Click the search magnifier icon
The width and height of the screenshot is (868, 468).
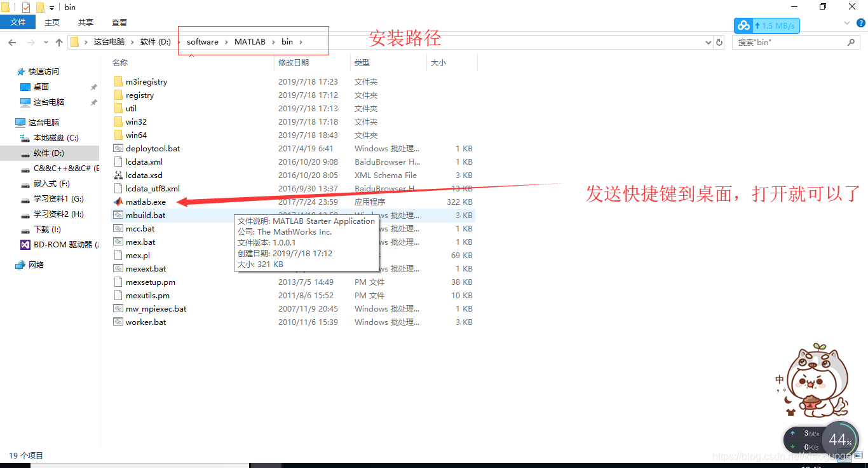pos(851,42)
